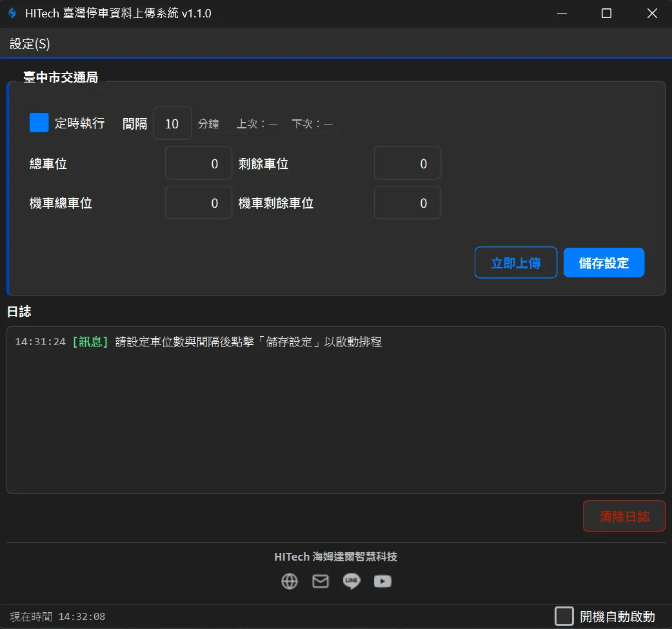
Task: Click the 14:31:24 log message line
Action: [x=199, y=342]
